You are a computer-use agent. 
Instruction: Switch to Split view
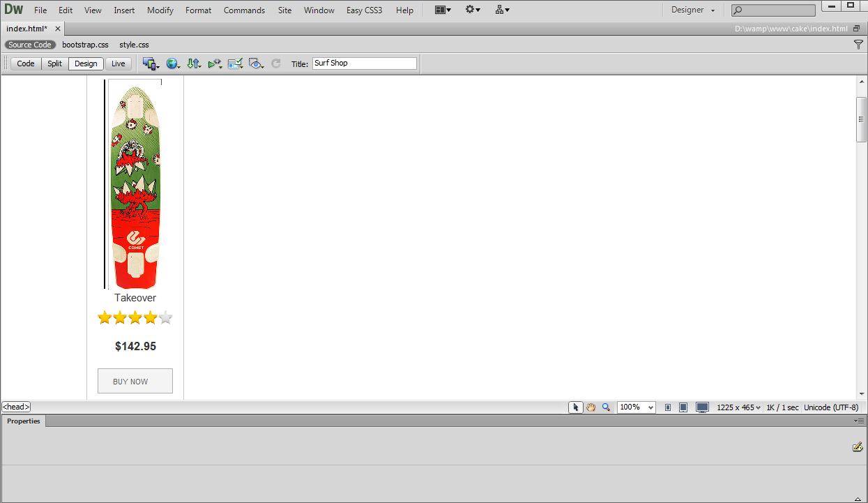(x=55, y=63)
